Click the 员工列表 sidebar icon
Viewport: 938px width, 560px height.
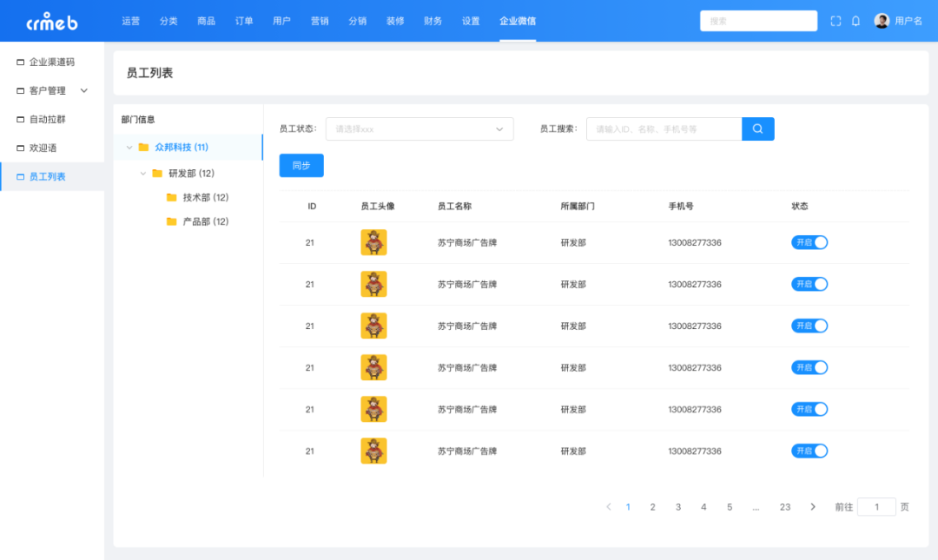[x=20, y=177]
